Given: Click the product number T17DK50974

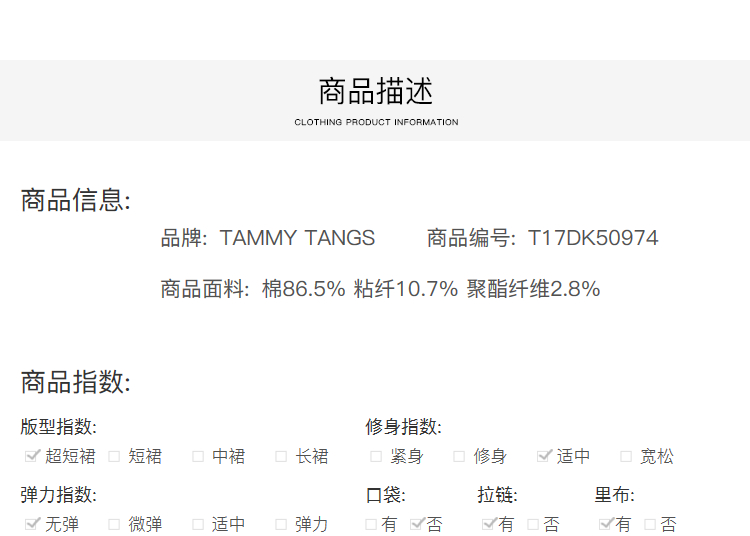Looking at the screenshot, I should tap(593, 238).
